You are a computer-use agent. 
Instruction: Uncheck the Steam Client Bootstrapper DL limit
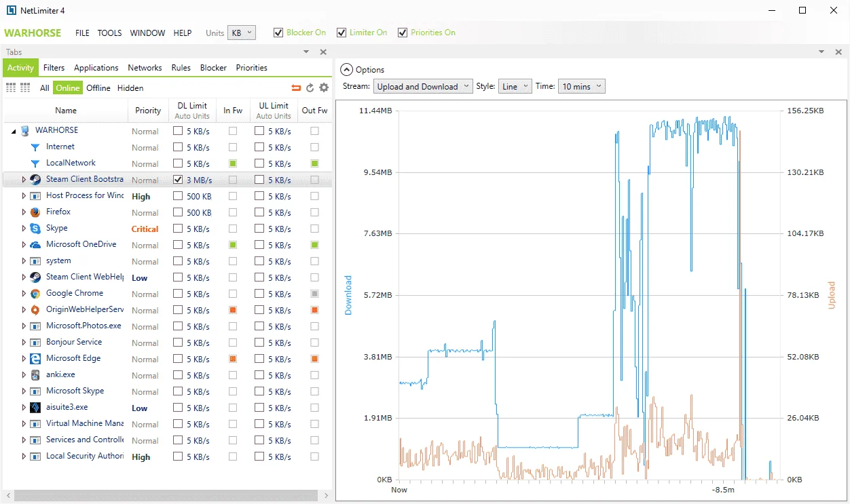coord(178,180)
